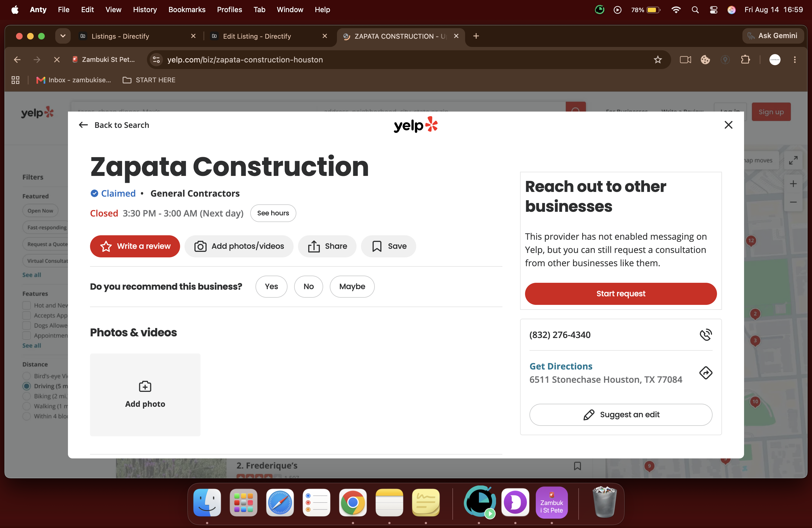The height and width of the screenshot is (528, 812).
Task: Click the address bar URL
Action: coord(245,60)
